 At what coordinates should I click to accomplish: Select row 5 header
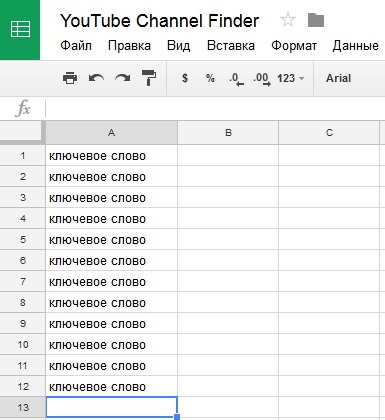point(23,239)
